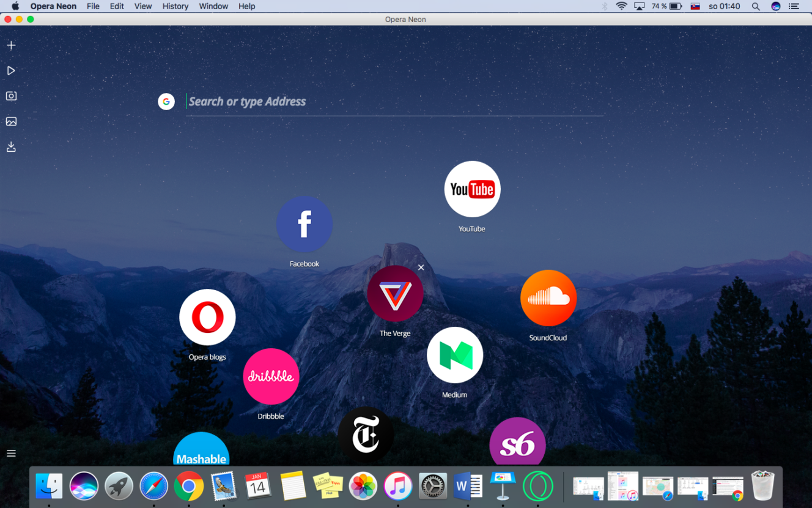Open The Verge speed dial bubble
Image resolution: width=812 pixels, height=508 pixels.
[395, 294]
